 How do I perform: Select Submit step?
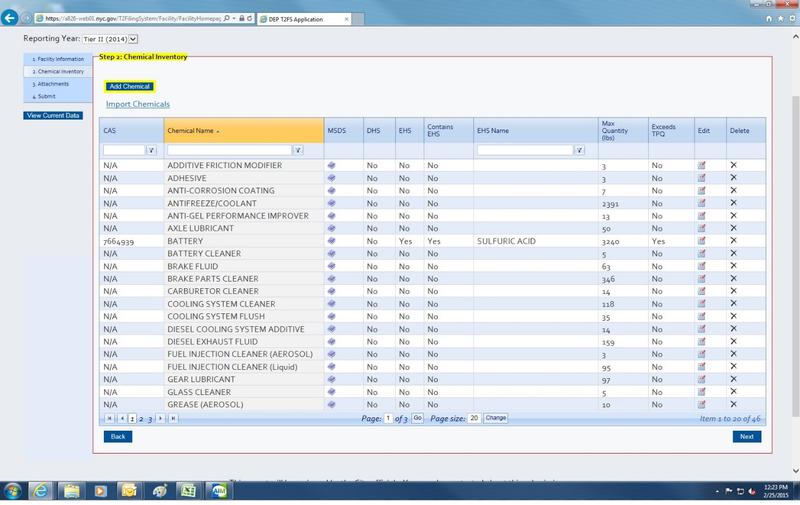[58, 96]
